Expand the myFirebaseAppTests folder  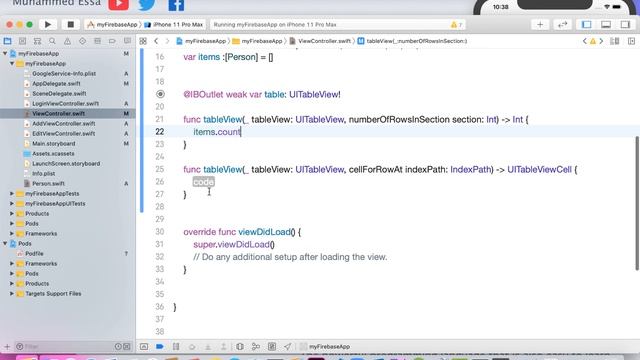pos(12,193)
